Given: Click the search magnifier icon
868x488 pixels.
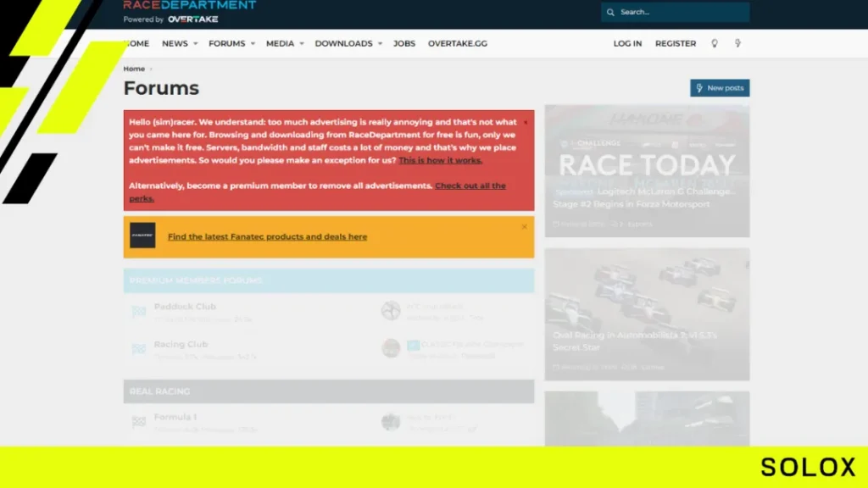Looking at the screenshot, I should pyautogui.click(x=610, y=12).
